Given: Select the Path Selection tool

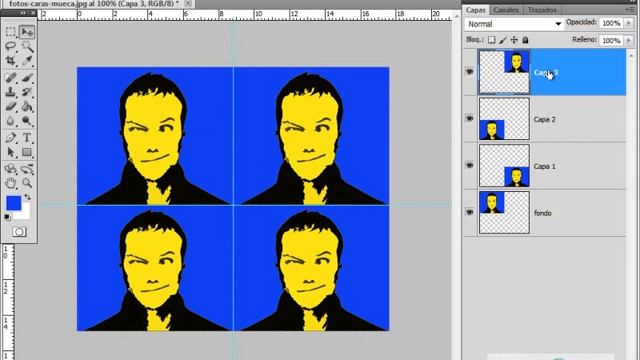Looking at the screenshot, I should pos(11,152).
